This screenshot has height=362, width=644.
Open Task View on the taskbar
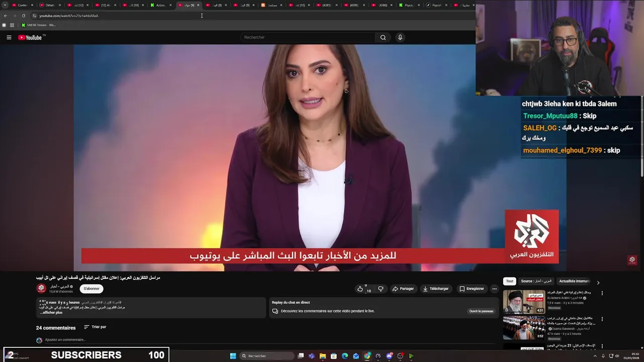point(301,356)
